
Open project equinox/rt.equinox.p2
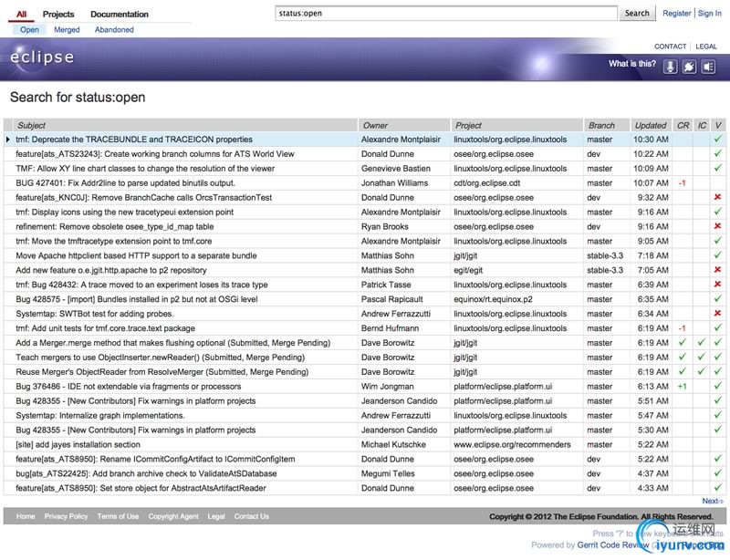coord(493,299)
